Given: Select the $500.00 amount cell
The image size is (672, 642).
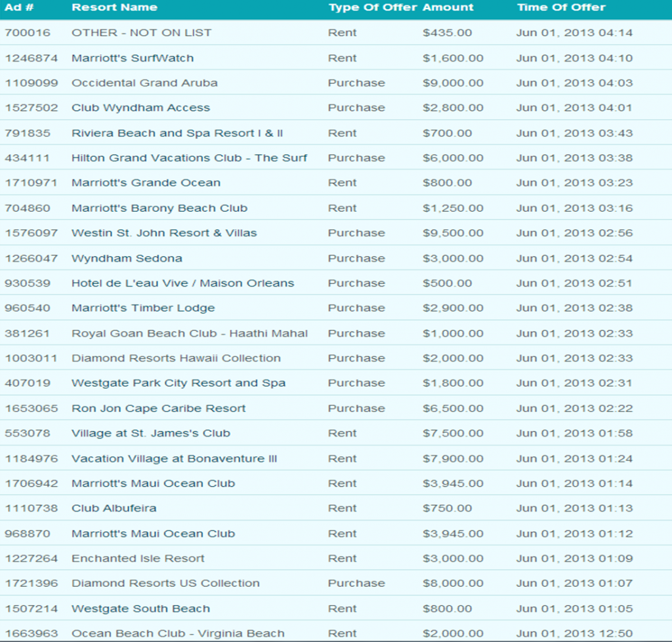Looking at the screenshot, I should coord(447,283).
